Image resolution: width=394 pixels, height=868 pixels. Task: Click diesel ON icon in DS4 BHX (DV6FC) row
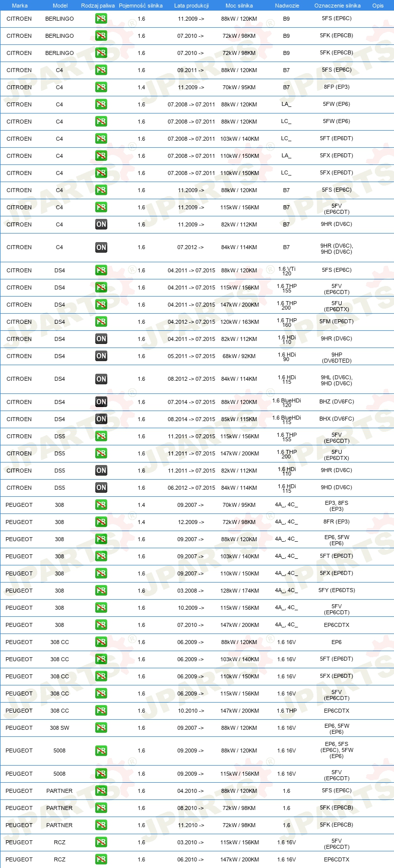coord(101,419)
